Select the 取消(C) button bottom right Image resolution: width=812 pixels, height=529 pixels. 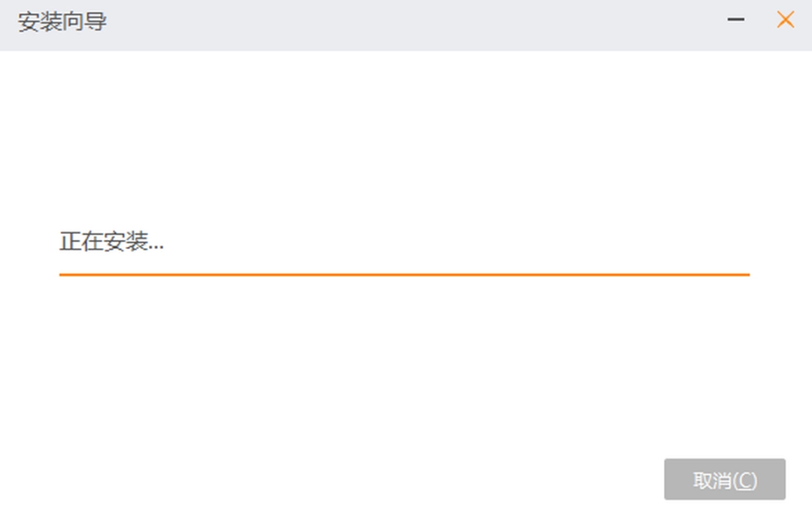click(724, 479)
